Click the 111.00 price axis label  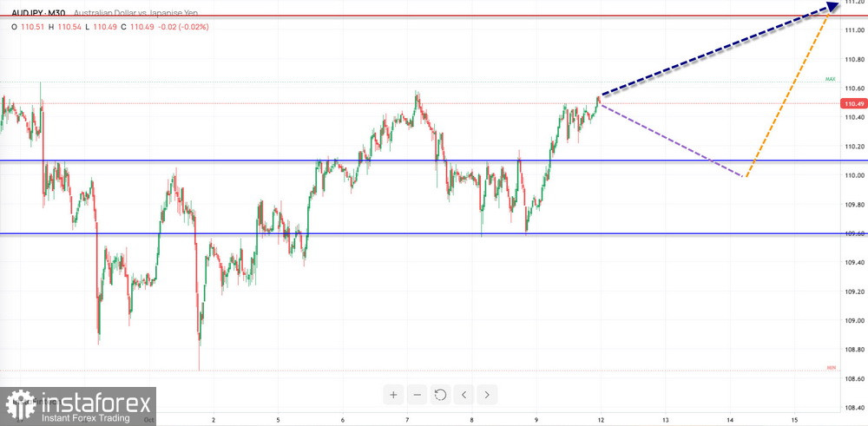click(854, 29)
